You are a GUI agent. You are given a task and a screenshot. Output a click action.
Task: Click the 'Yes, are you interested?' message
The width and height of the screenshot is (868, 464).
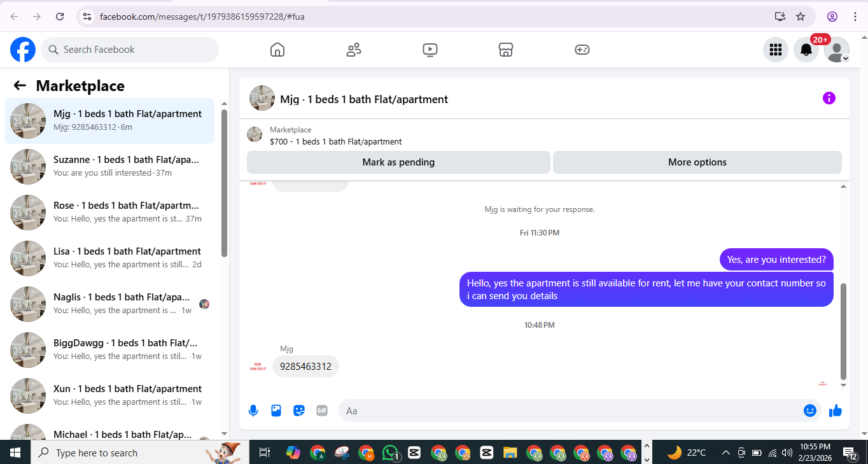click(776, 260)
